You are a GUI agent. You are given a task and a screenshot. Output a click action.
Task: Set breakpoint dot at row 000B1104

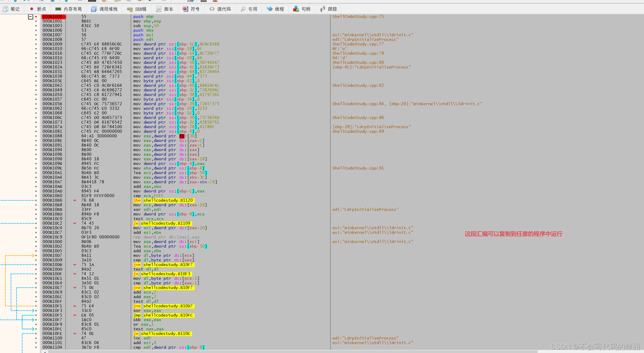36,347
